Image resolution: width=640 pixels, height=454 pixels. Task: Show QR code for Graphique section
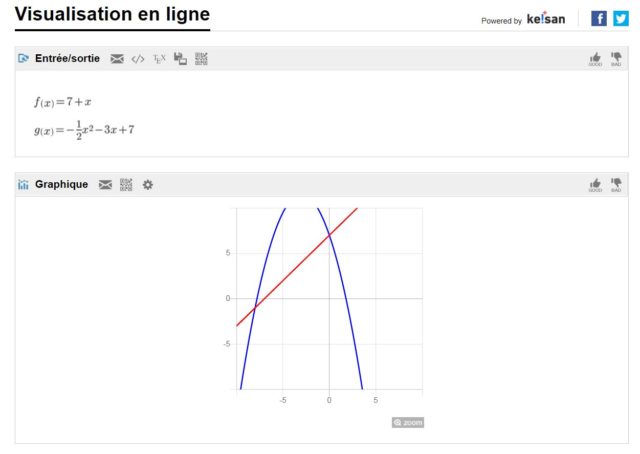pos(126,185)
